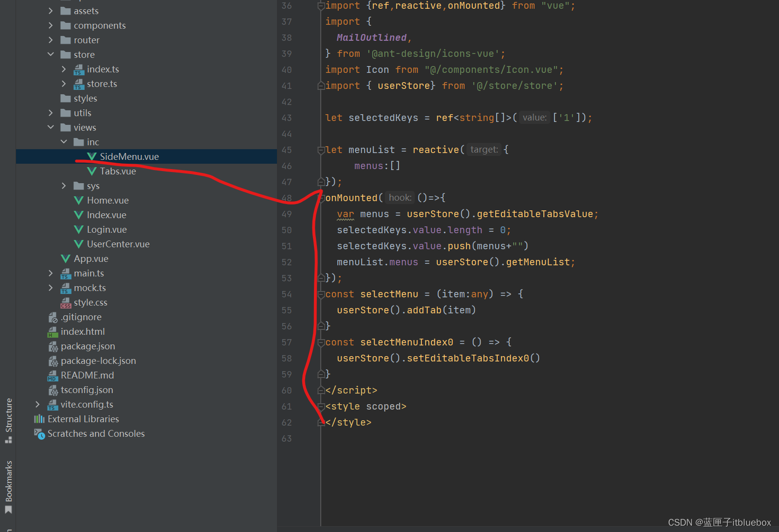Click the Vue icon beside Login.vue
779x532 pixels.
pyautogui.click(x=79, y=229)
